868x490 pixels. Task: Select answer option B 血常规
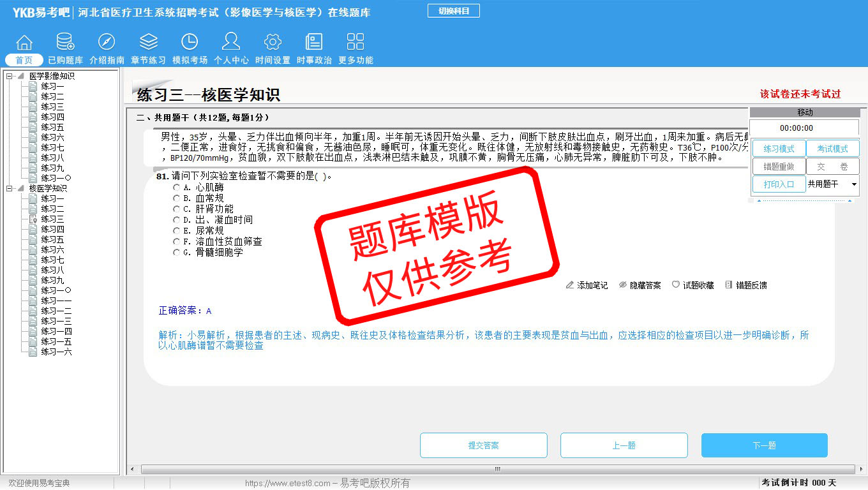click(177, 198)
